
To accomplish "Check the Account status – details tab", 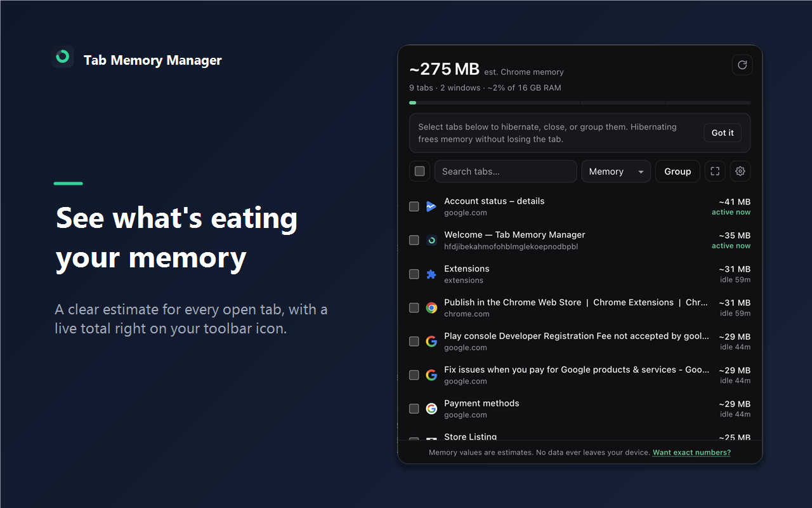I will click(x=414, y=206).
